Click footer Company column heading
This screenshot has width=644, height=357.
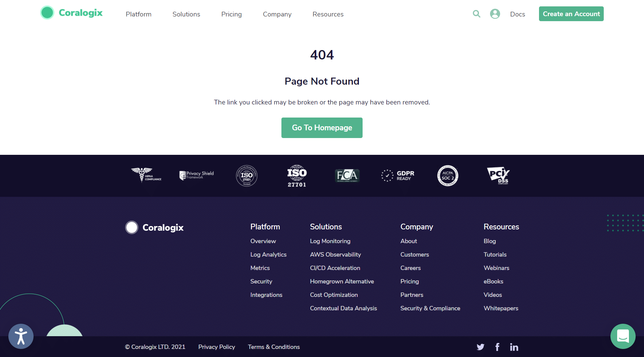pyautogui.click(x=417, y=227)
